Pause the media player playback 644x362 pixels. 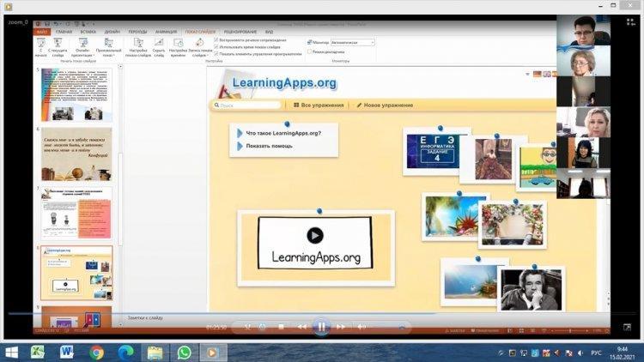(x=321, y=327)
